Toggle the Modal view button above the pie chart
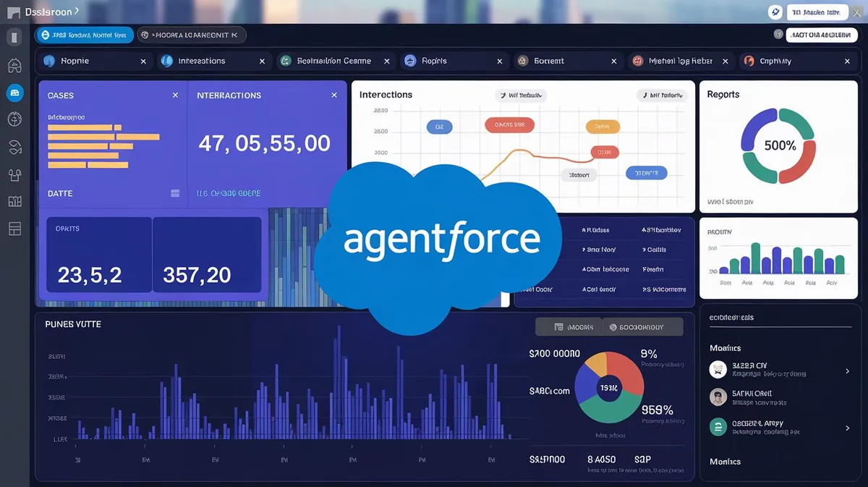Image resolution: width=868 pixels, height=487 pixels. point(571,326)
